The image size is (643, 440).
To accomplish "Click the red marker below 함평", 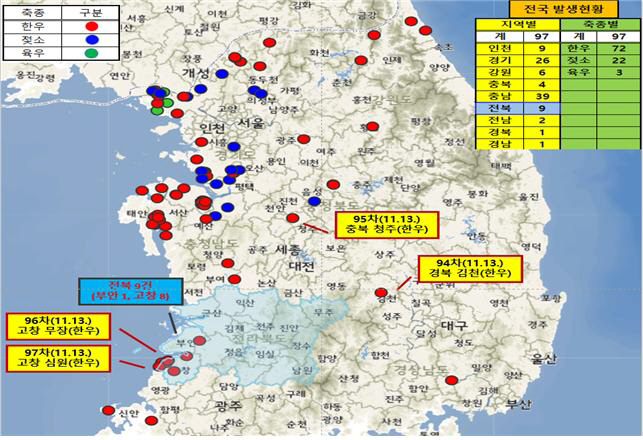I will (151, 420).
